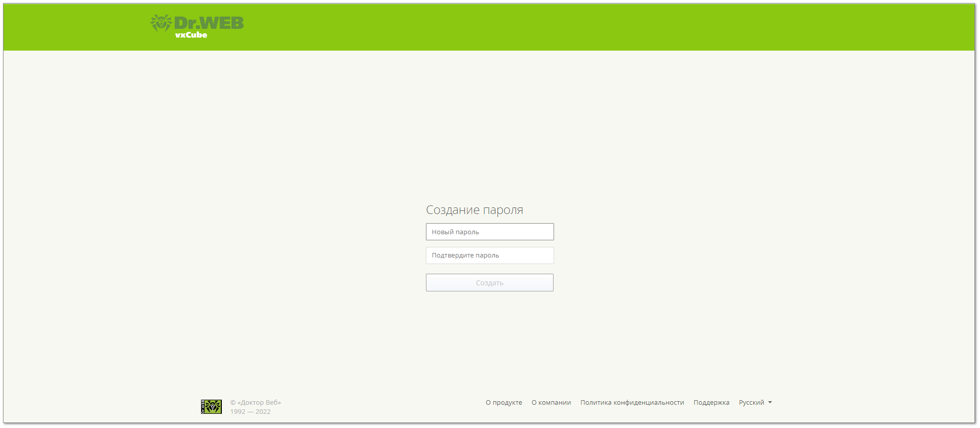Click placeholder text inside new password box
The height and width of the screenshot is (428, 980).
tap(455, 232)
